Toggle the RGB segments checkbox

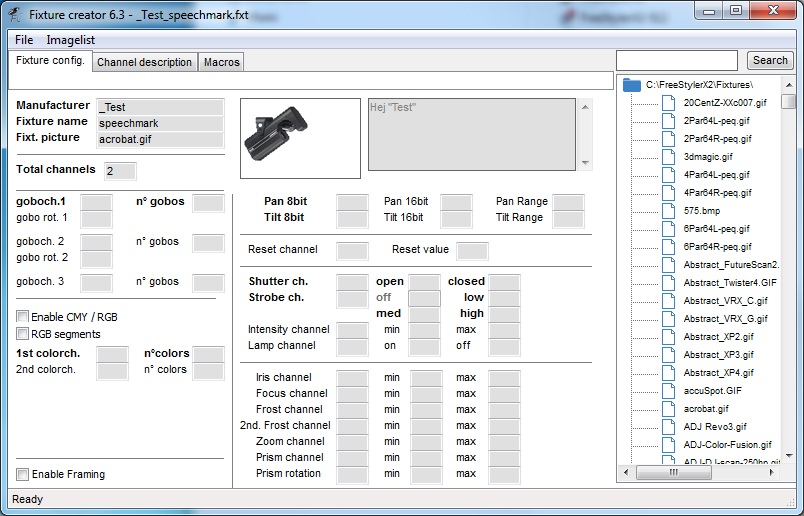tap(23, 334)
